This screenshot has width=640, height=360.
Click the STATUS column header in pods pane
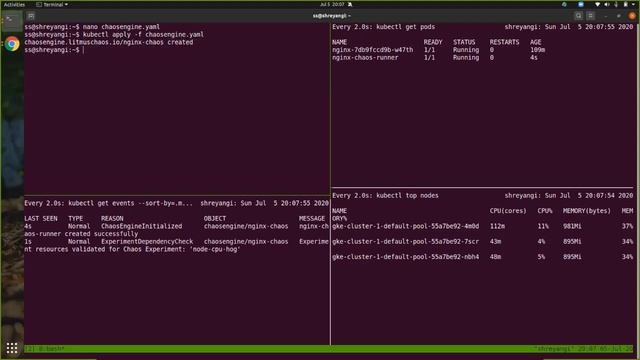click(464, 42)
